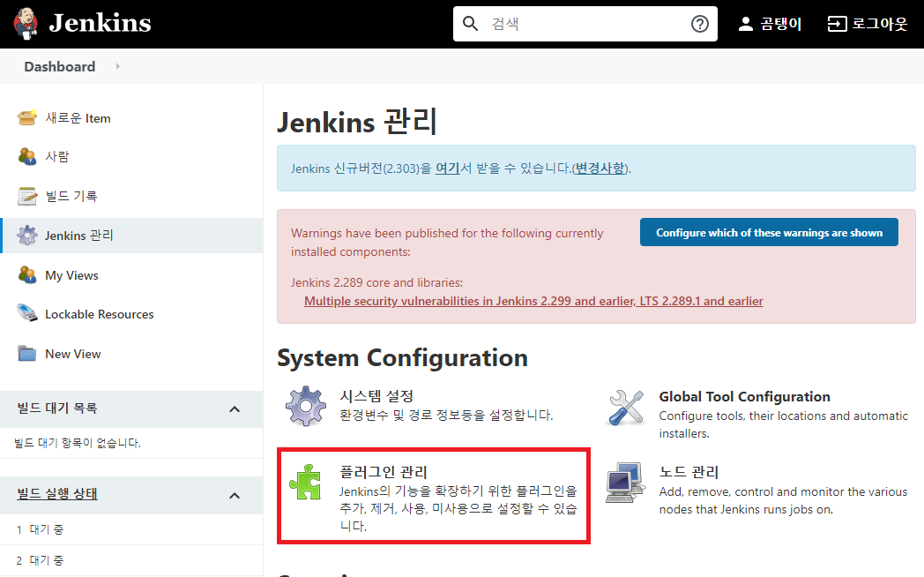This screenshot has height=577, width=924.
Task: Open 새로운 Item from sidebar
Action: 78,118
